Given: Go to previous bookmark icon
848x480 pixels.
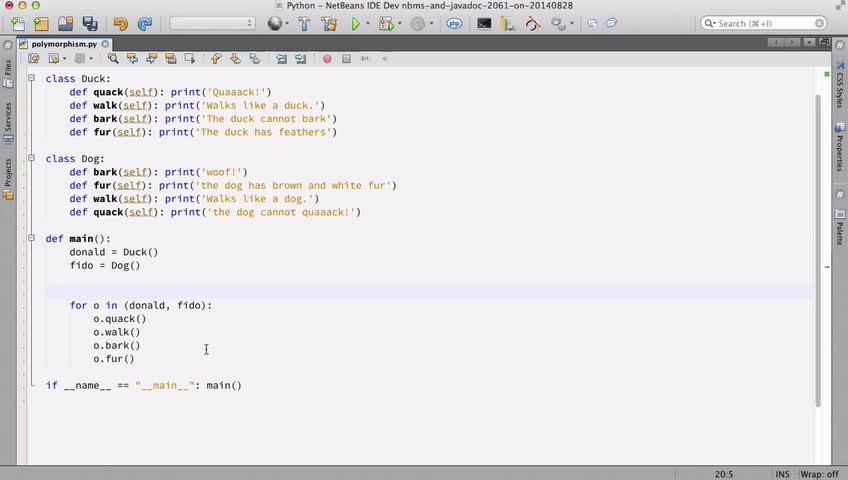Looking at the screenshot, I should coord(216,58).
